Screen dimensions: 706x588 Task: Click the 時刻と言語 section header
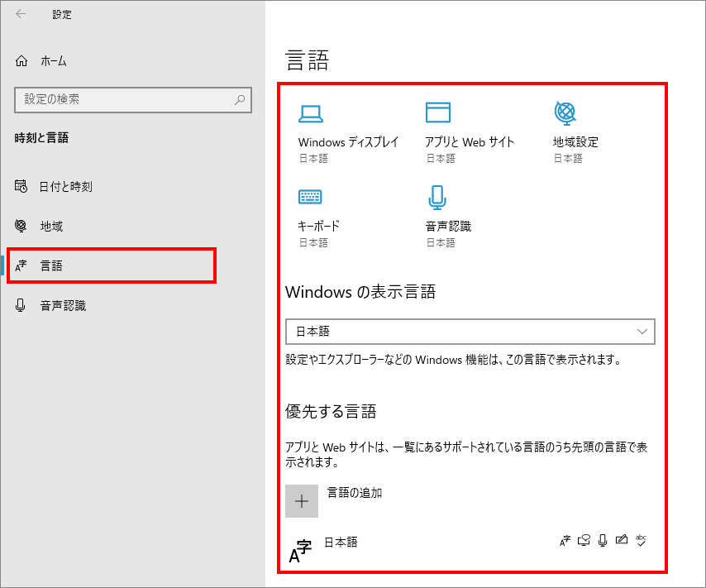click(x=41, y=138)
